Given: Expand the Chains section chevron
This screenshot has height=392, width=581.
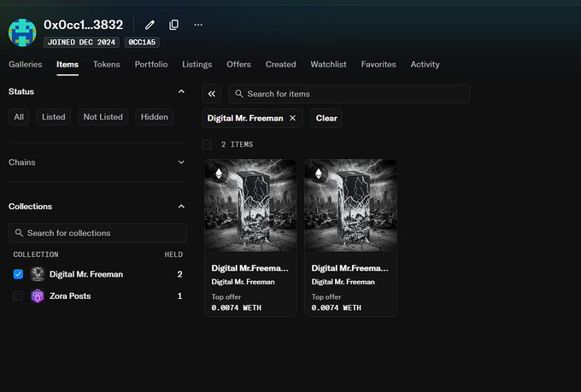Looking at the screenshot, I should [181, 162].
